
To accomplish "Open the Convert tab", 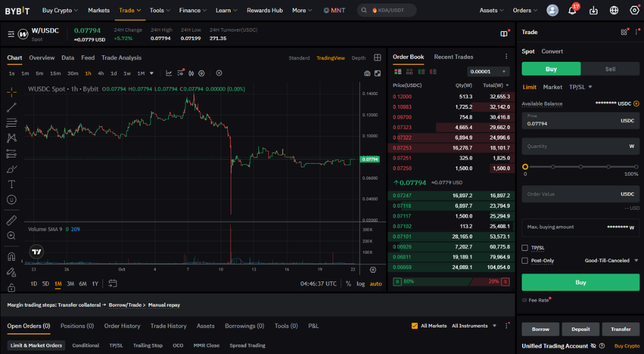I will click(552, 51).
